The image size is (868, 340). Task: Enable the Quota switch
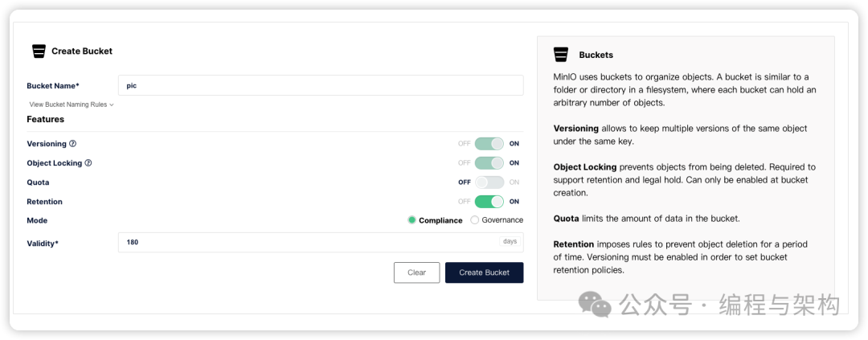[489, 182]
